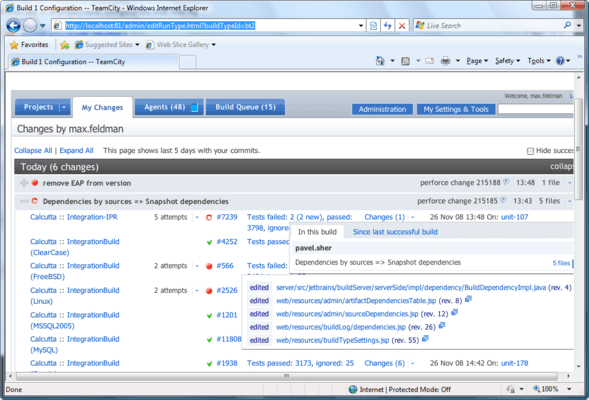Toggle Hide successful checkbox
This screenshot has width=589, height=400.
click(x=530, y=151)
